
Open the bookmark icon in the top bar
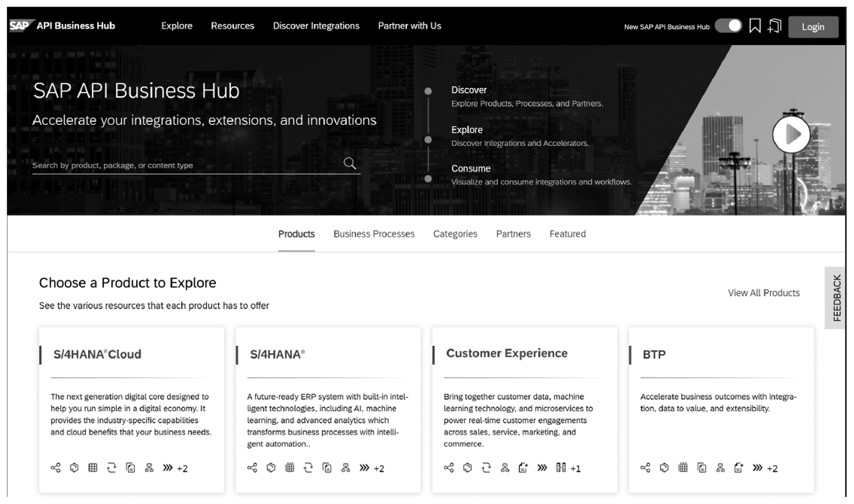tap(755, 26)
